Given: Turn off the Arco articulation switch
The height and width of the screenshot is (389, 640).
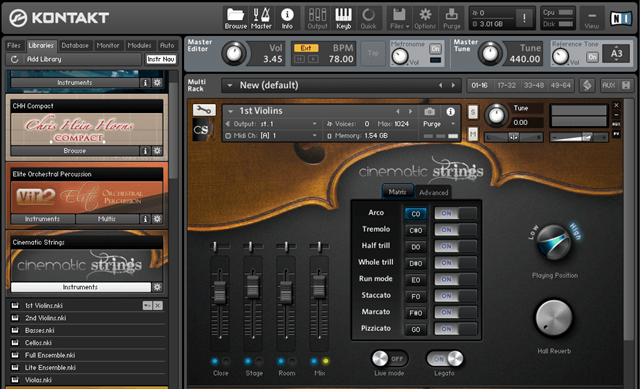Looking at the screenshot, I should click(x=455, y=213).
